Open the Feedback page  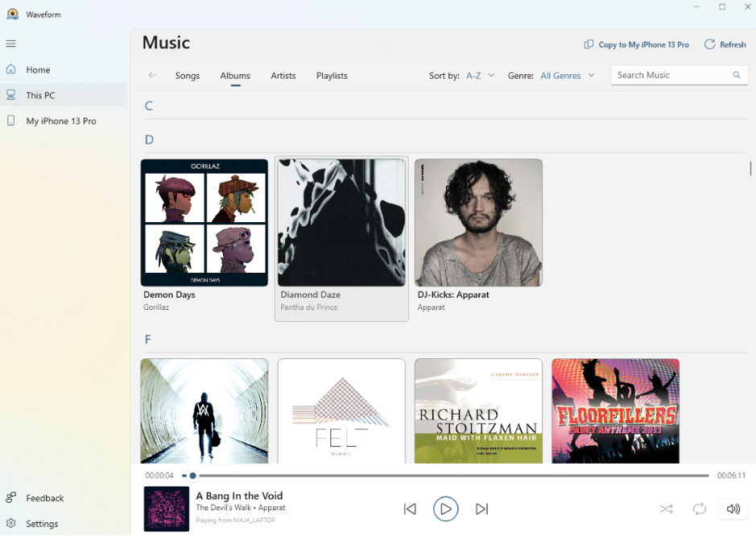45,497
